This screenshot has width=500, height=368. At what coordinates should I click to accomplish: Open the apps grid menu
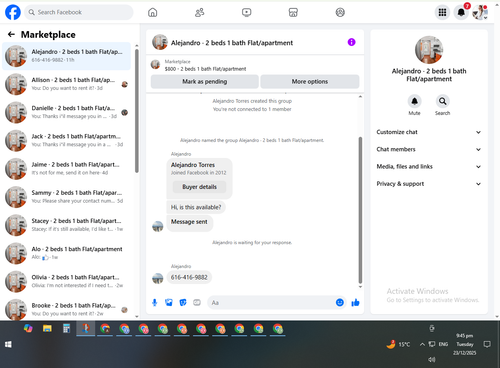442,12
